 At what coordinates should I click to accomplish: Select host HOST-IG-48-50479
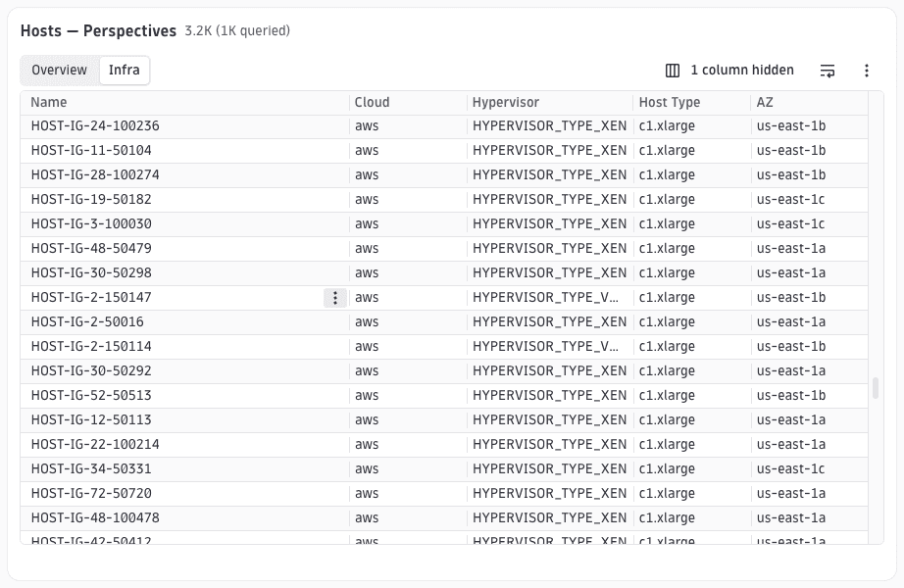click(x=91, y=249)
